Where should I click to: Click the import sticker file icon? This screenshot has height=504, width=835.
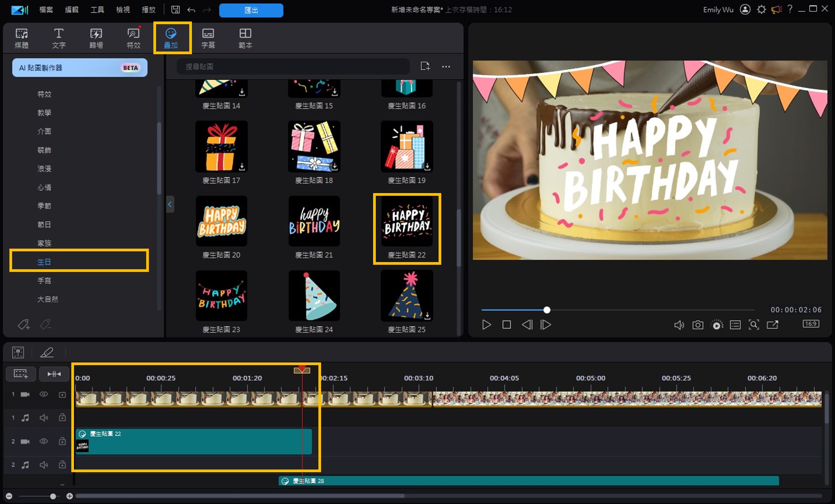(x=425, y=66)
